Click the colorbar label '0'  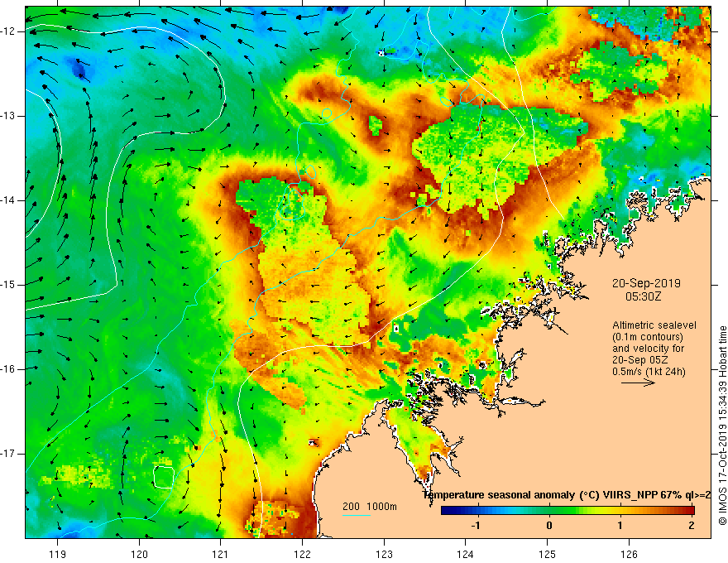click(548, 526)
